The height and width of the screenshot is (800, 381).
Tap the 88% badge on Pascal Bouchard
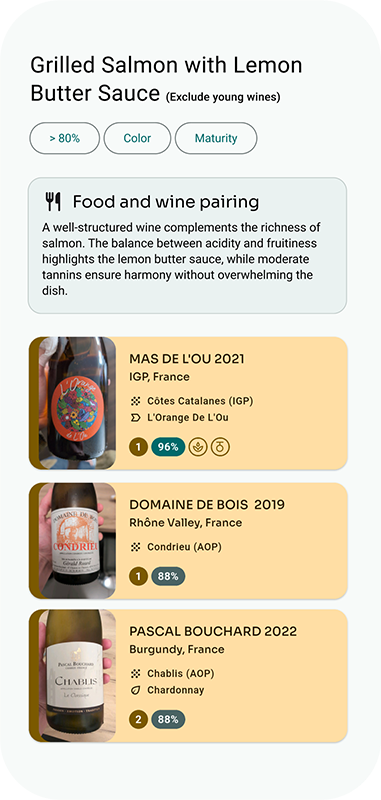pos(168,720)
